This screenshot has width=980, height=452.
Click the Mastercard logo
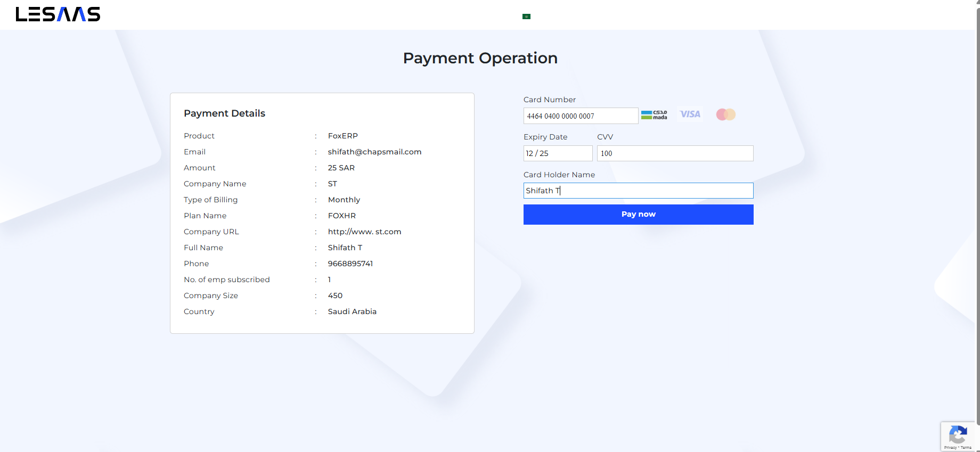[725, 114]
